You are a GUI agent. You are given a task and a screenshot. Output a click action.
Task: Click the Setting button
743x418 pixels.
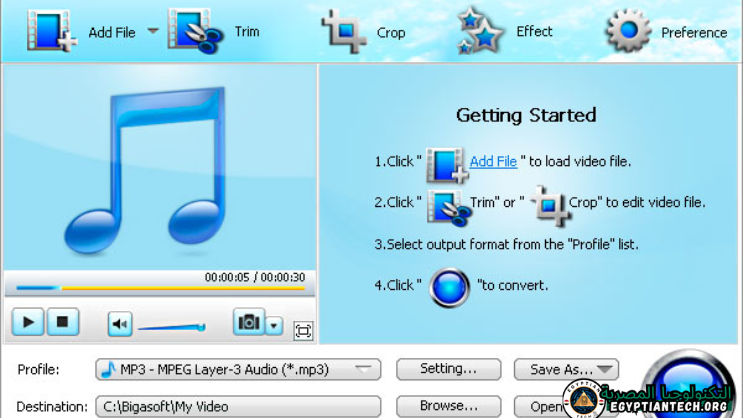pyautogui.click(x=448, y=369)
